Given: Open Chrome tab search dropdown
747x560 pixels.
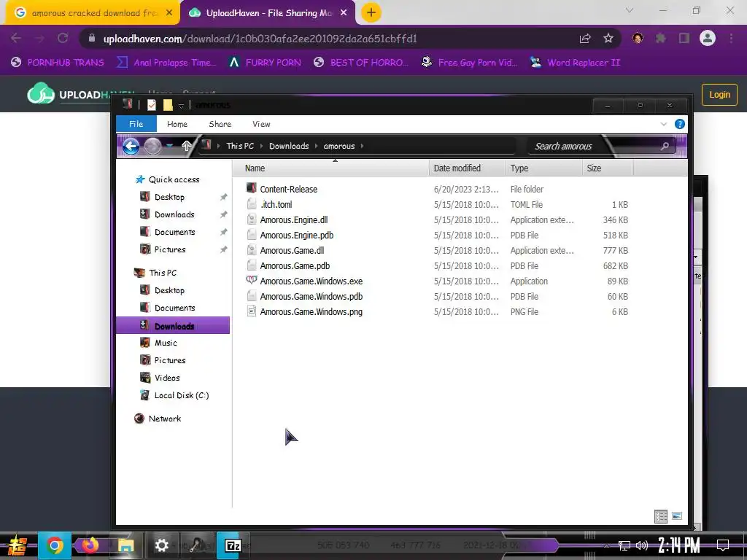Looking at the screenshot, I should point(630,10).
